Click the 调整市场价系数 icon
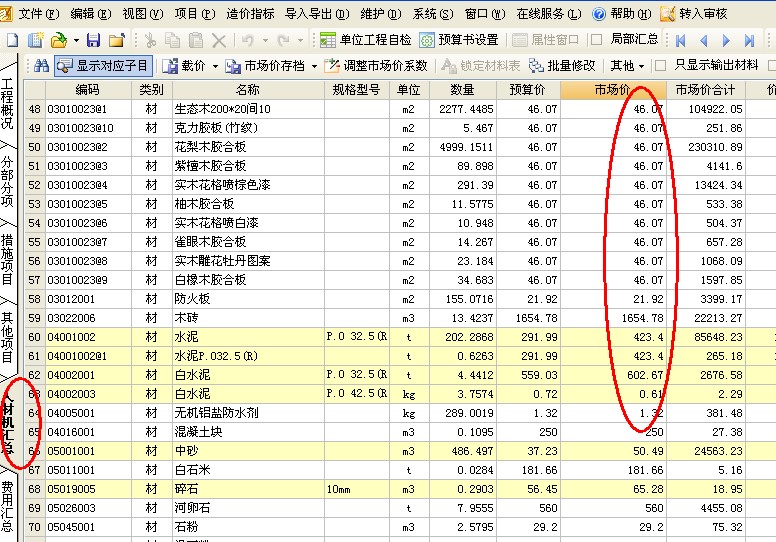The width and height of the screenshot is (776, 542). coord(332,65)
